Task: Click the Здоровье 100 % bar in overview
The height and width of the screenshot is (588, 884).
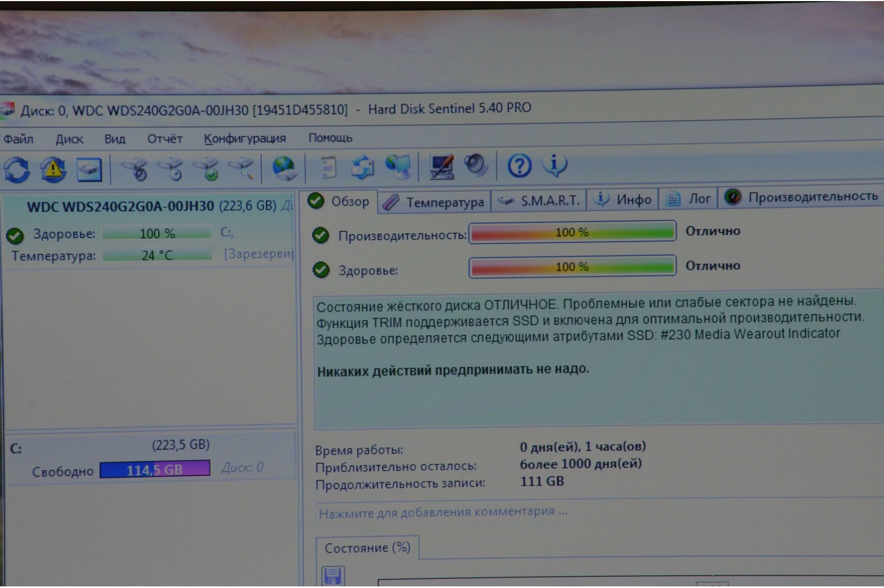Action: [572, 267]
